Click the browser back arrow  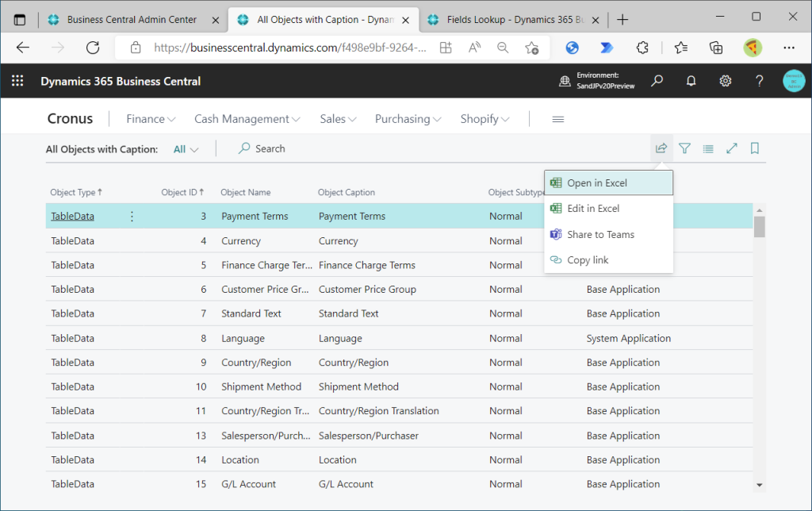[23, 48]
